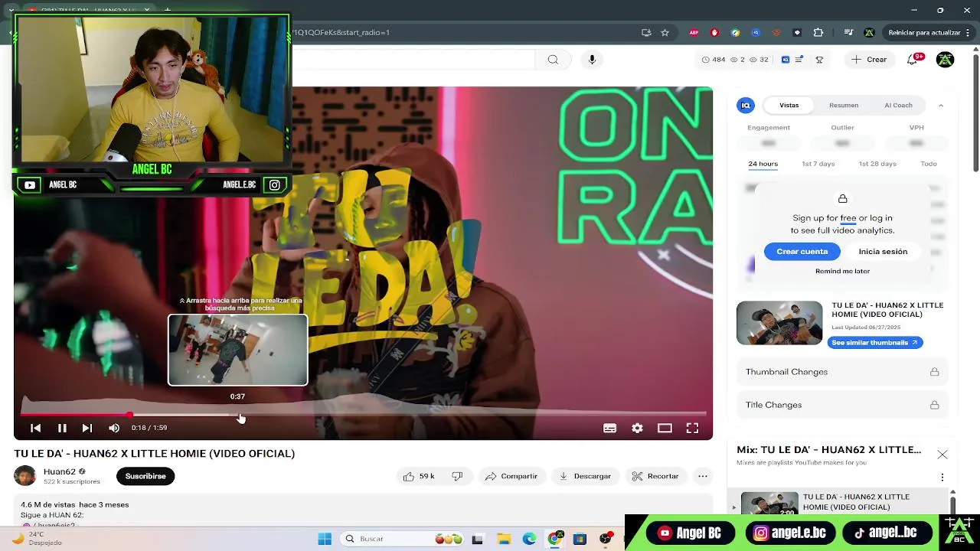Open the vidIQ video thumbnail preview

(779, 323)
